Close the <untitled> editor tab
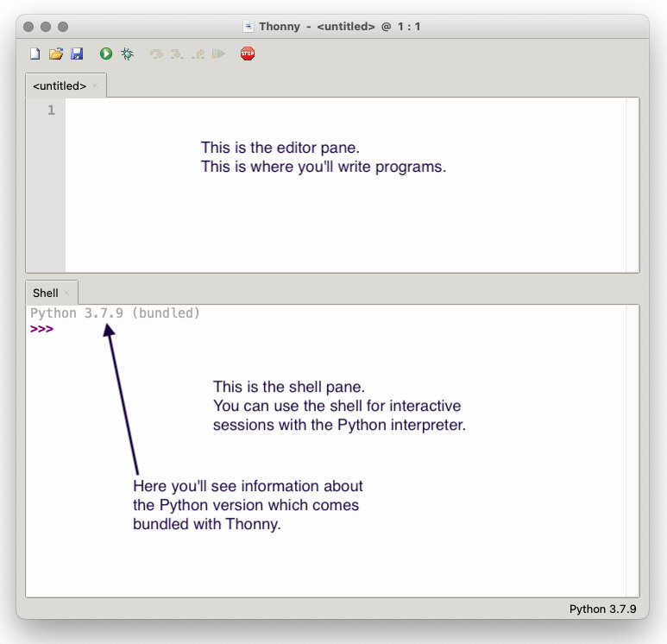The image size is (667, 644). coord(95,85)
